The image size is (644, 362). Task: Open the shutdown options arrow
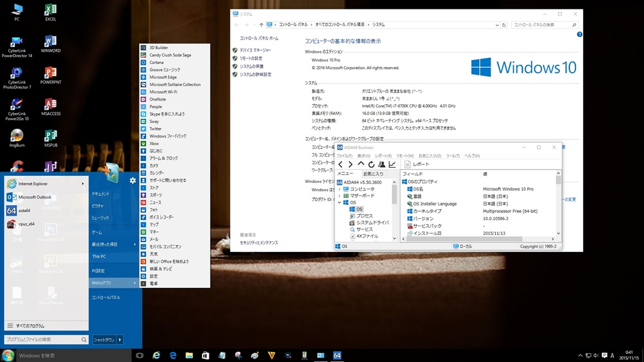119,340
